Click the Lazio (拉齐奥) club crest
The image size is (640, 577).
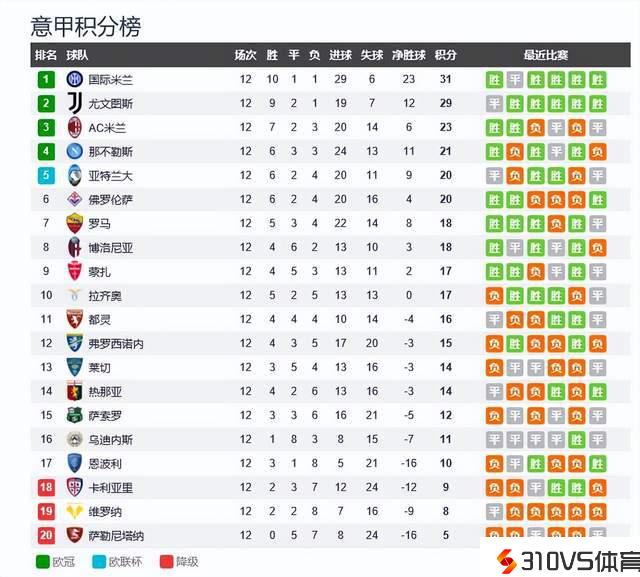tap(74, 295)
